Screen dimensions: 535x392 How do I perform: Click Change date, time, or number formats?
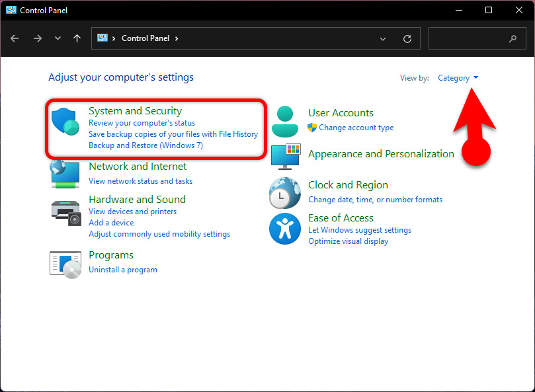375,200
